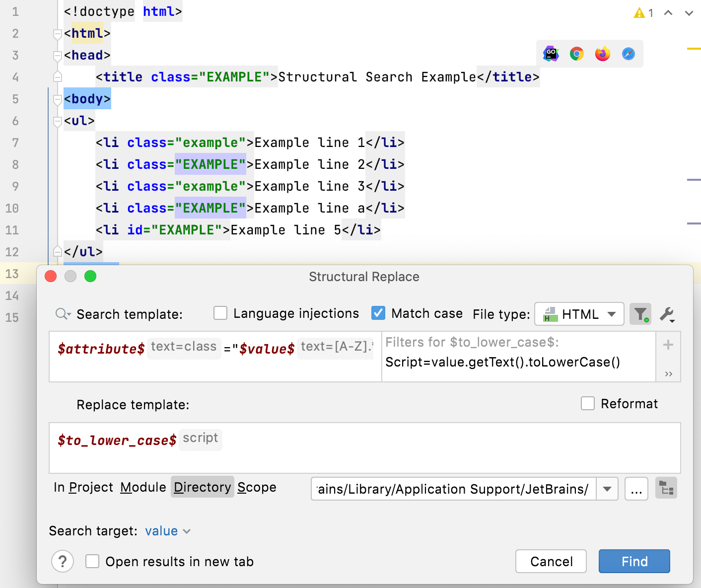Click the plus icon to add filter
Viewport: 701px width, 588px height.
(668, 345)
